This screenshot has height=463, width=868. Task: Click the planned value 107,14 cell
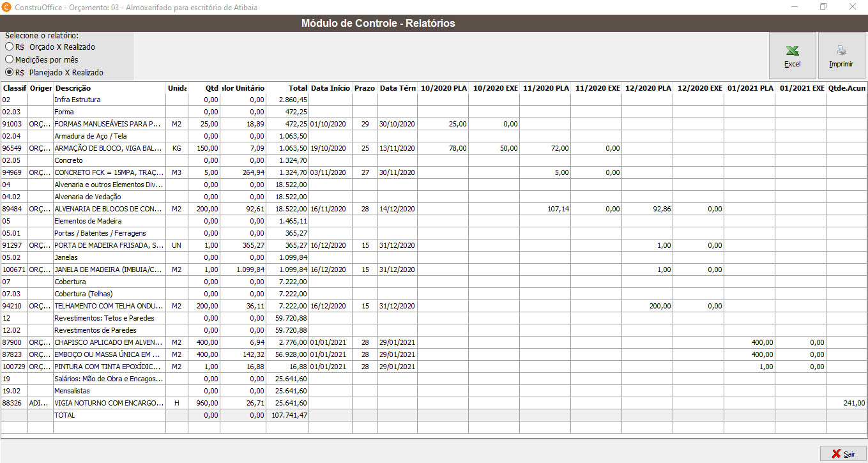[545, 209]
